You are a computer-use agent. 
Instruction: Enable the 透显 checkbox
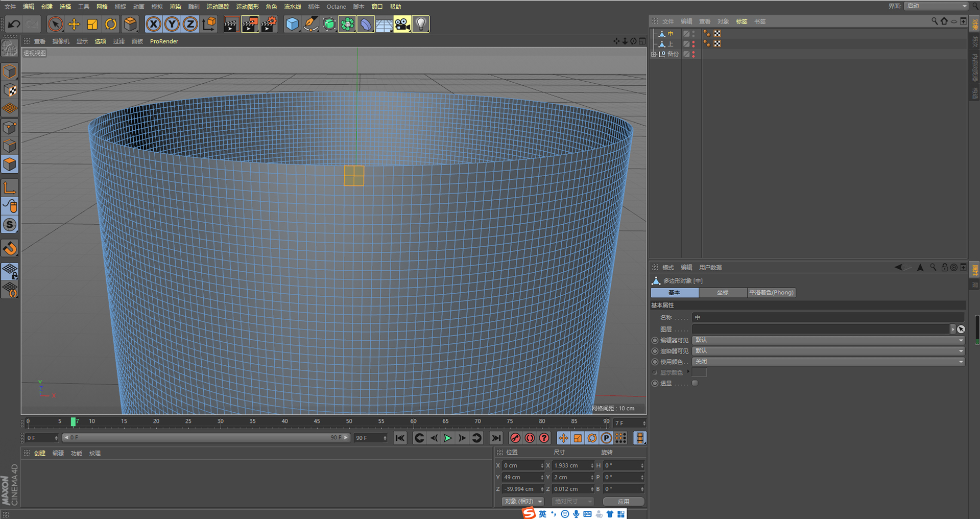point(695,383)
